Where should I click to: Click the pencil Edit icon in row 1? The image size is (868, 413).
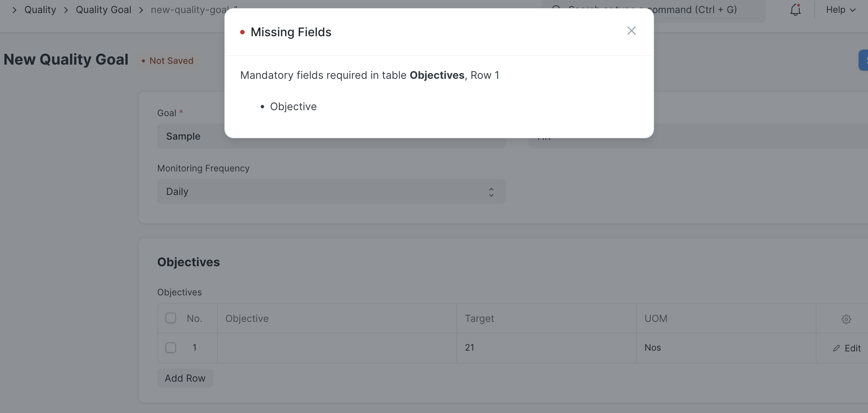click(x=836, y=348)
